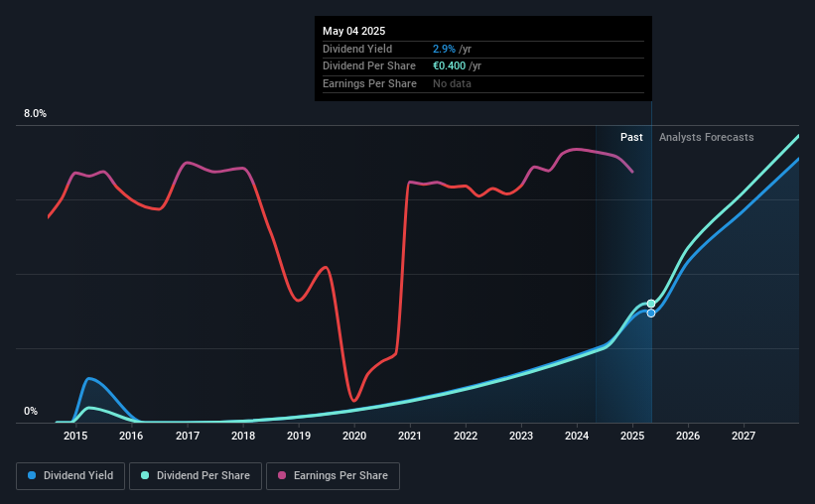The width and height of the screenshot is (815, 504).
Task: Click the 2027 x-axis label
Action: pos(744,436)
